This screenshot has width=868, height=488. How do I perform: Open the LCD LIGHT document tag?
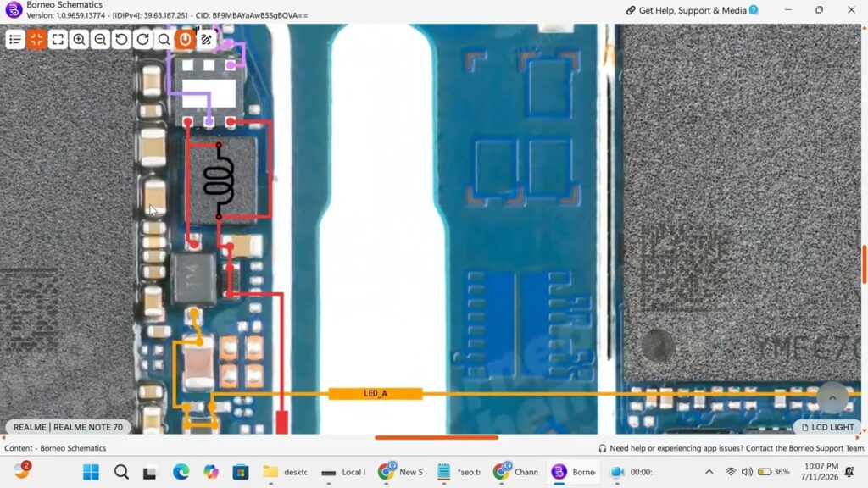827,427
